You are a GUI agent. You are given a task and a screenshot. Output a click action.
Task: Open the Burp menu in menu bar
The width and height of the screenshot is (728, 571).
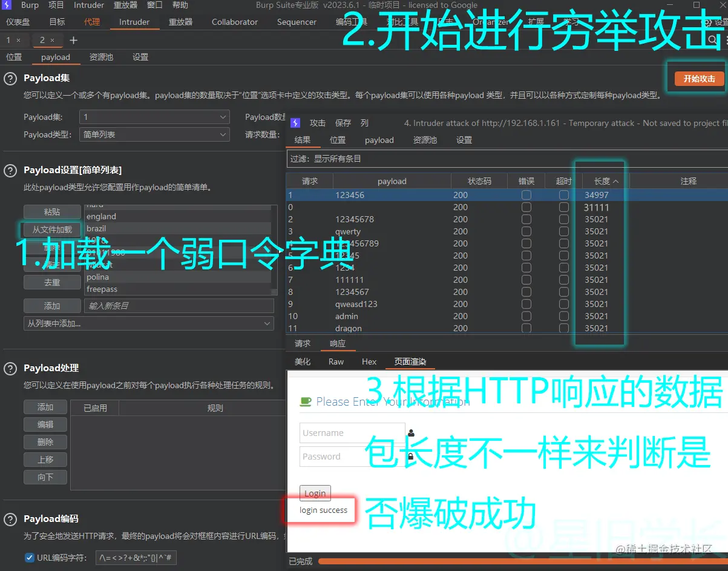(x=30, y=5)
